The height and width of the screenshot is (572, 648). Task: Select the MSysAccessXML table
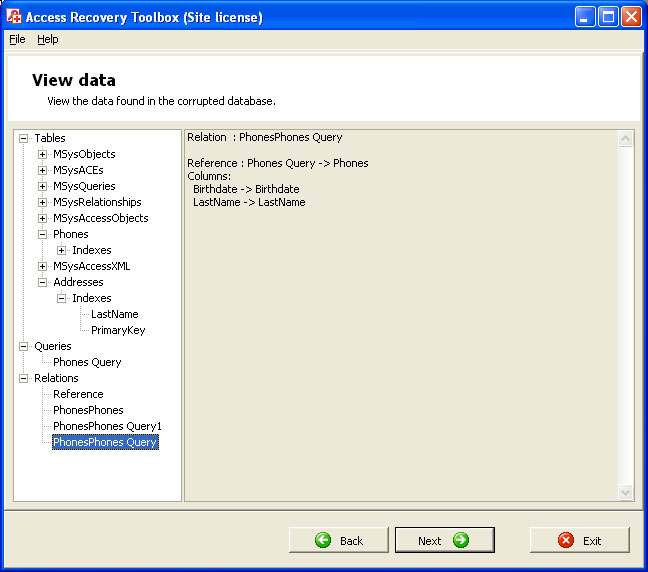92,266
